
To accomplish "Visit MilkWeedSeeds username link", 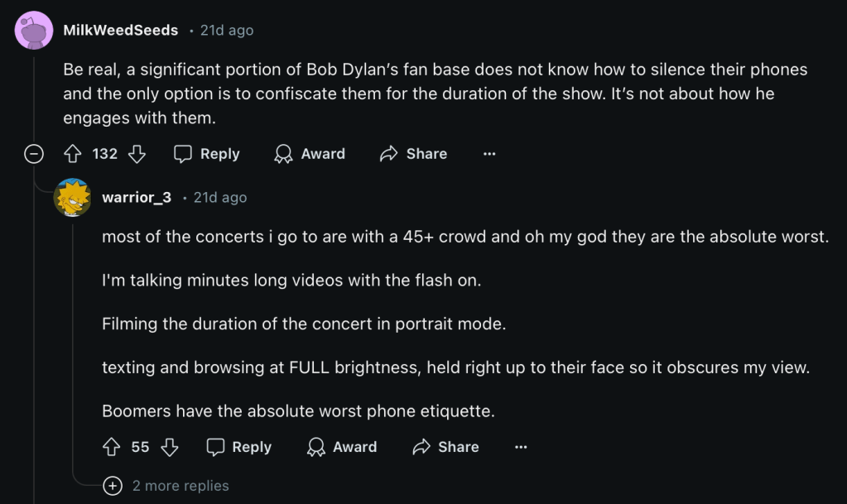I will click(121, 31).
